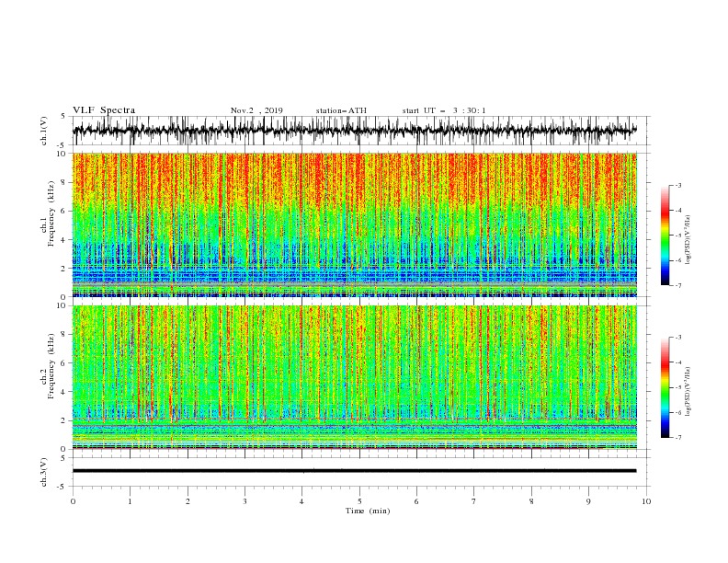Click the "ch.3(V)" axis label
This screenshot has height=563, width=728.
pos(44,472)
